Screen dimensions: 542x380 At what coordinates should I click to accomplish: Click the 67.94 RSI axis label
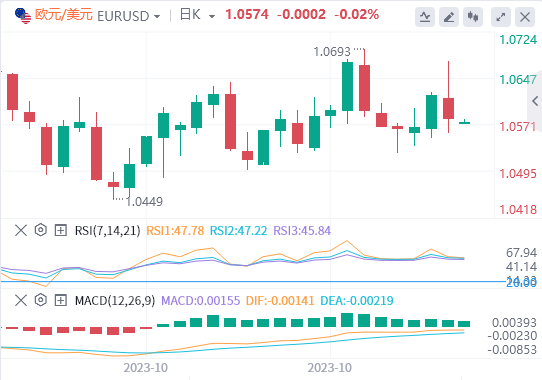(x=522, y=253)
